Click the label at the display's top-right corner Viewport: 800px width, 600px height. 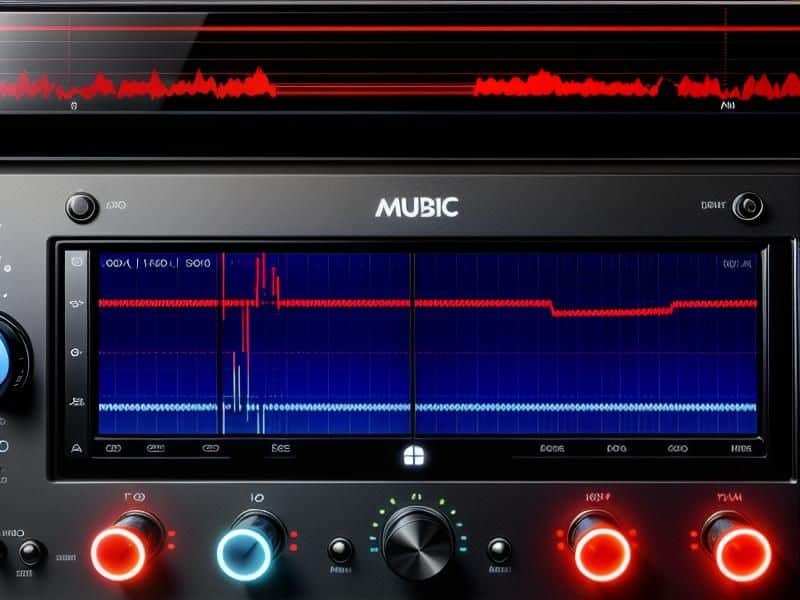(736, 264)
